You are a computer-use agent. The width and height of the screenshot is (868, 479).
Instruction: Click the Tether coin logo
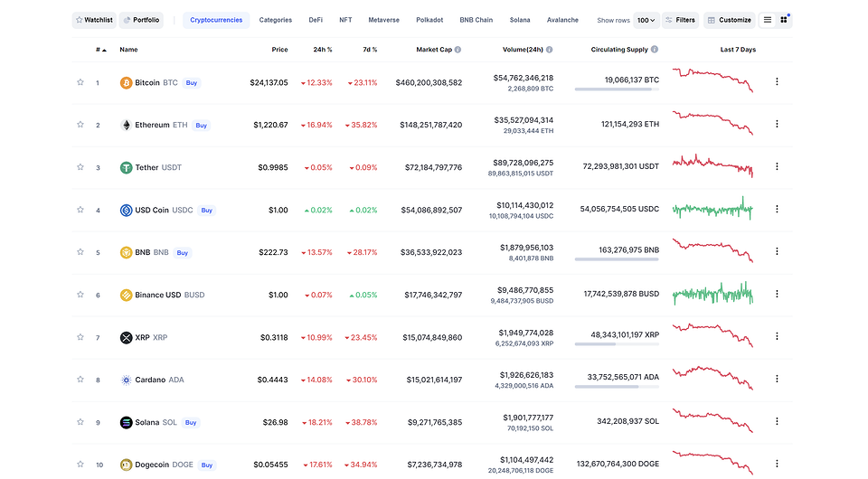pyautogui.click(x=127, y=167)
